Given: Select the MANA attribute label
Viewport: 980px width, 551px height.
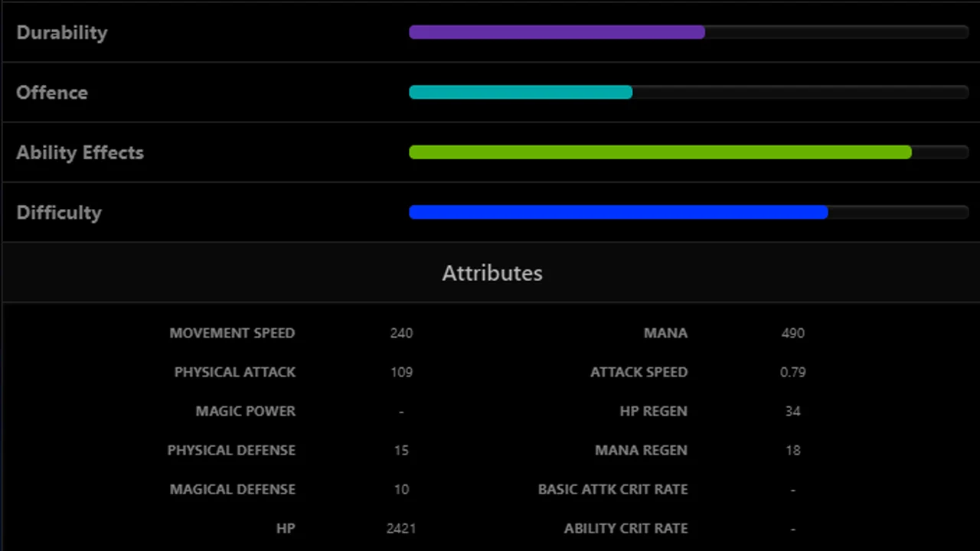Looking at the screenshot, I should pyautogui.click(x=665, y=333).
